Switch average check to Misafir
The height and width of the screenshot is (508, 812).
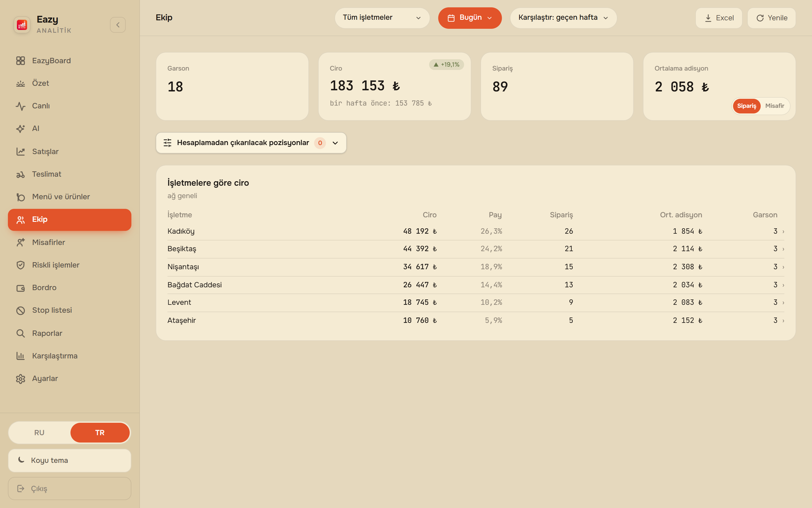(775, 106)
